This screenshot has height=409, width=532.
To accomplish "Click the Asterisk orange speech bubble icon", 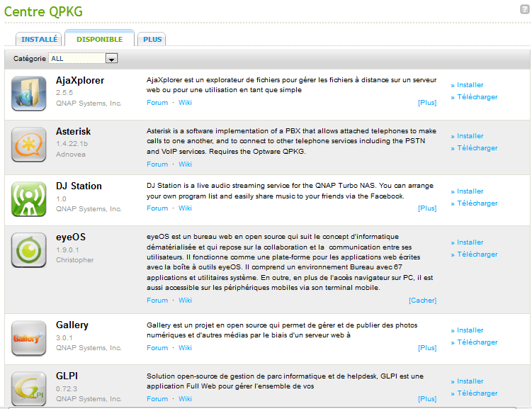I will point(29,145).
